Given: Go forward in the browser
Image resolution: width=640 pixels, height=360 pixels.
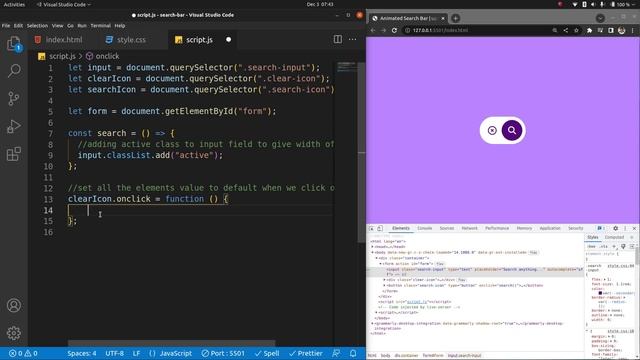Looking at the screenshot, I should (x=383, y=30).
